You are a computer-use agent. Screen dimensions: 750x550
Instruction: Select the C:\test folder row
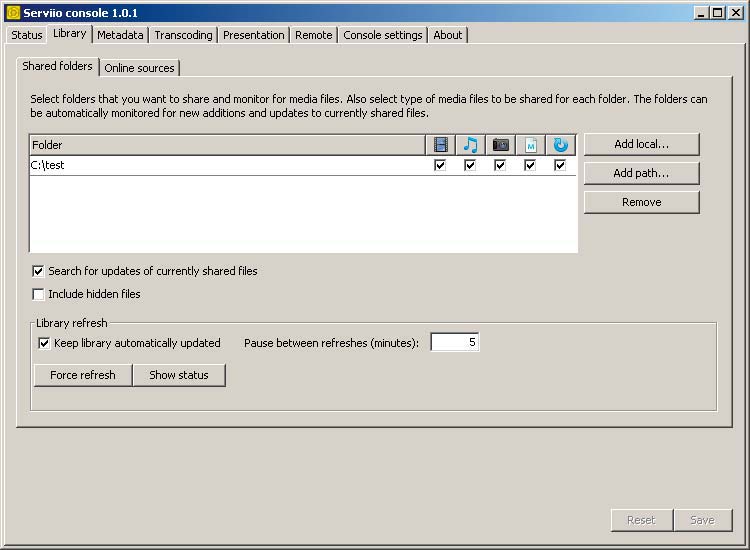(x=303, y=165)
